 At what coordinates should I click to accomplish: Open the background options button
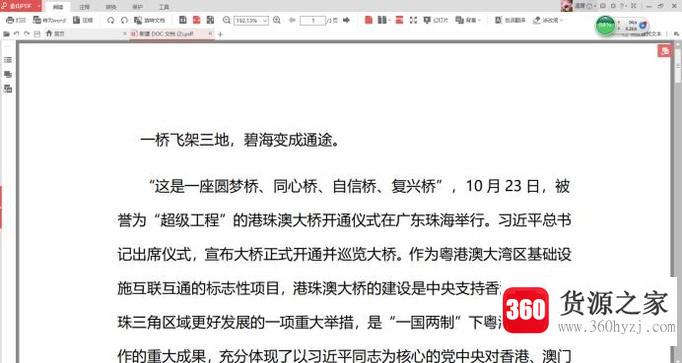(468, 20)
